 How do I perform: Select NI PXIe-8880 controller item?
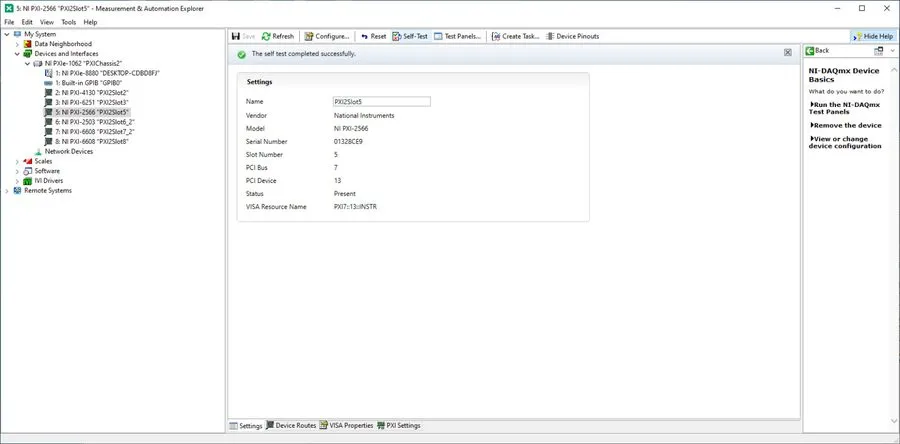tap(107, 73)
